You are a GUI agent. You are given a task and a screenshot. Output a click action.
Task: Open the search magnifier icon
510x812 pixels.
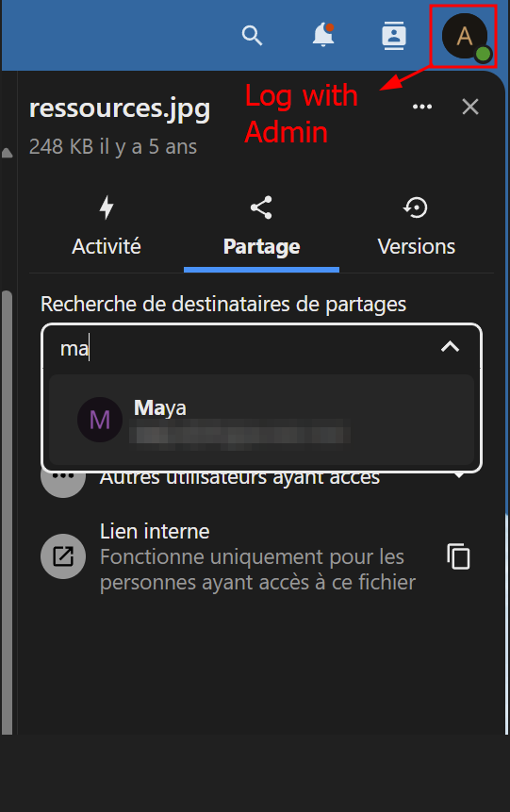[x=252, y=36]
